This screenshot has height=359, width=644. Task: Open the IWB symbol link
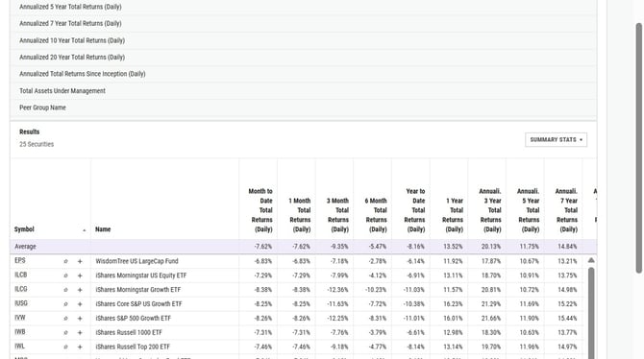pyautogui.click(x=20, y=332)
